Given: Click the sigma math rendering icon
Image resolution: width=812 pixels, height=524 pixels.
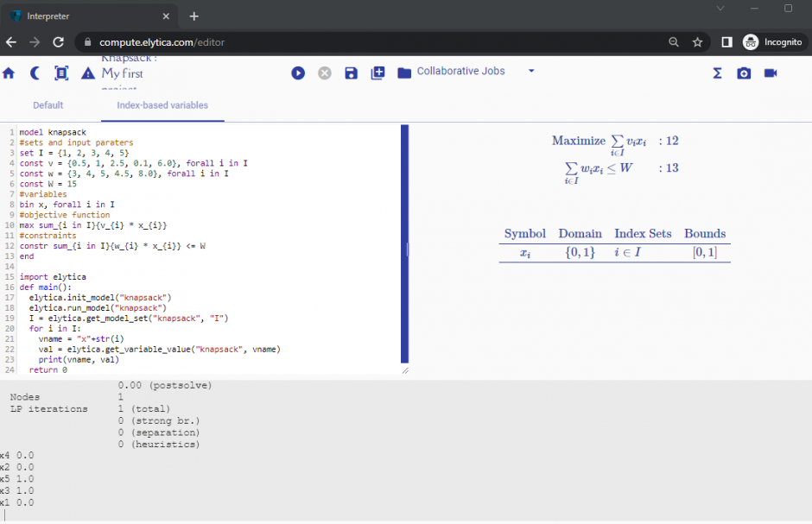Looking at the screenshot, I should tap(717, 73).
